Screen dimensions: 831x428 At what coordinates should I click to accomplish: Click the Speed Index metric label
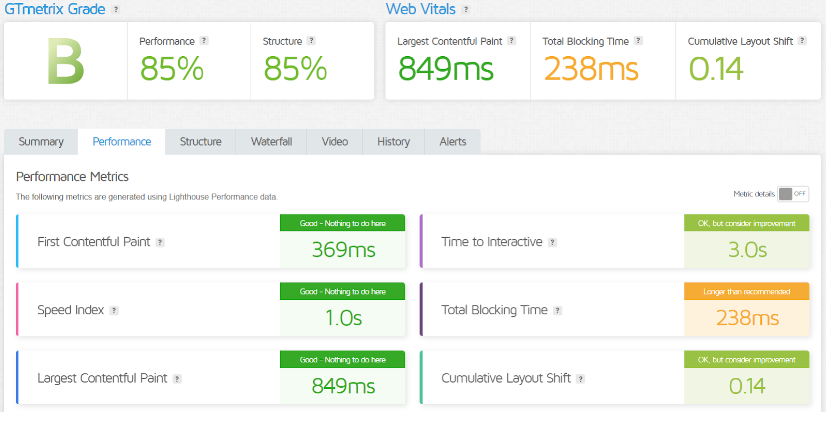(70, 310)
